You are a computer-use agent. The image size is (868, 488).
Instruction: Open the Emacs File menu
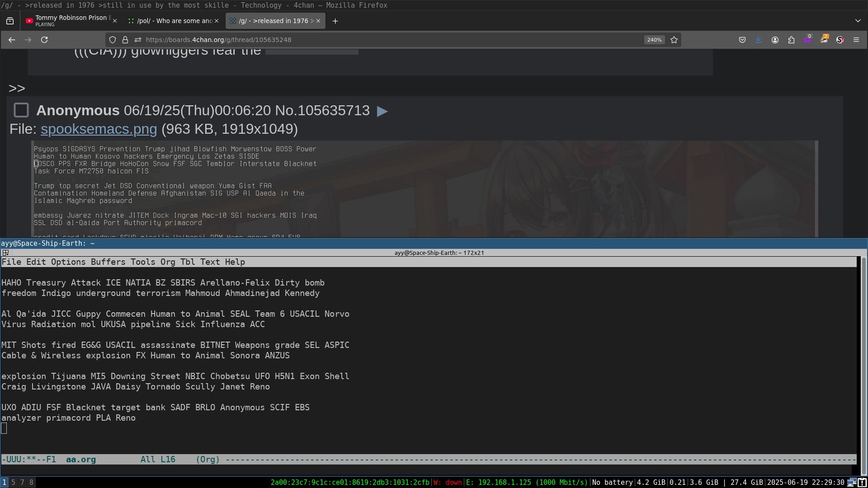pos(11,262)
